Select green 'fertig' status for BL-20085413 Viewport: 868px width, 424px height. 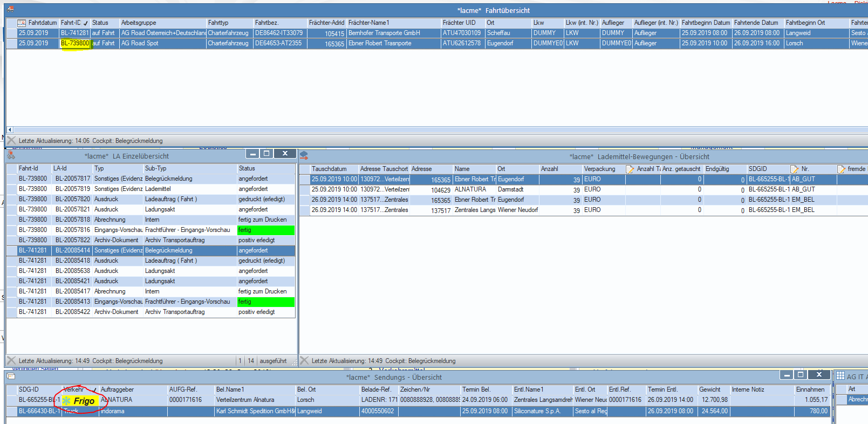tap(266, 302)
